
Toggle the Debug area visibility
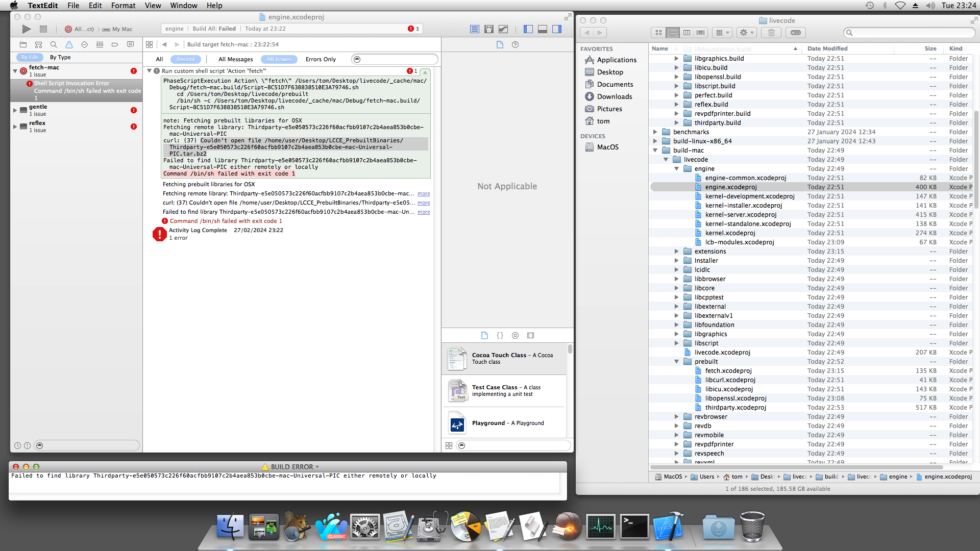tap(543, 29)
